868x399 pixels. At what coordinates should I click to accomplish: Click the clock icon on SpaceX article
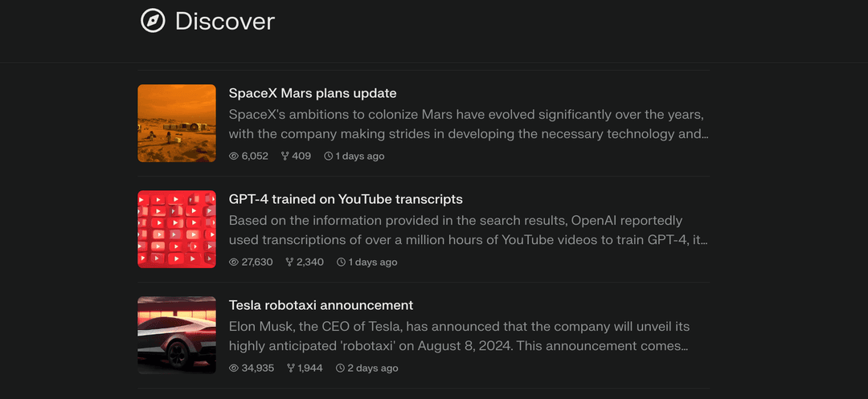pyautogui.click(x=328, y=156)
